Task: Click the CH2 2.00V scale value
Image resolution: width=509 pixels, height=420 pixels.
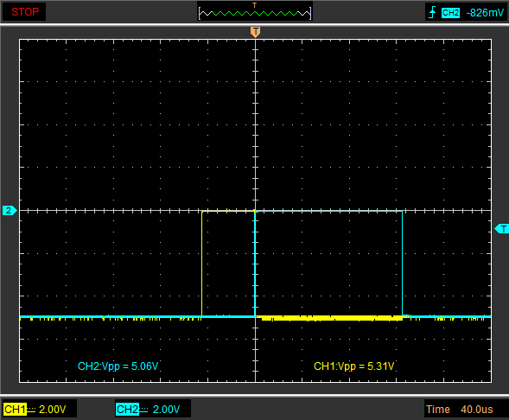Action: coord(166,410)
